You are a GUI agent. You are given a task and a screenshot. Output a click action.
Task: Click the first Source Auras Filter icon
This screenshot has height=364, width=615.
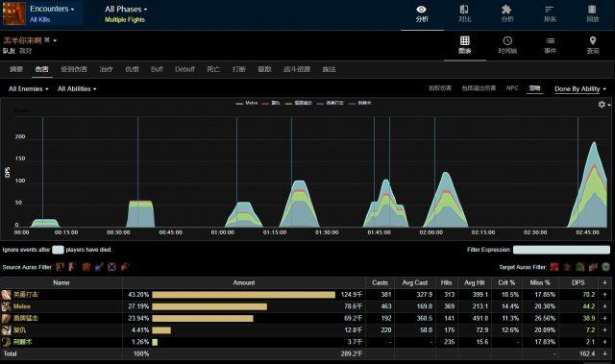(x=60, y=267)
